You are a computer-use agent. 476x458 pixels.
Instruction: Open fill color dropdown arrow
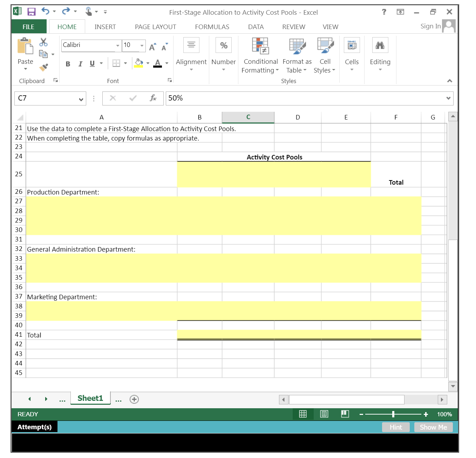click(x=148, y=63)
